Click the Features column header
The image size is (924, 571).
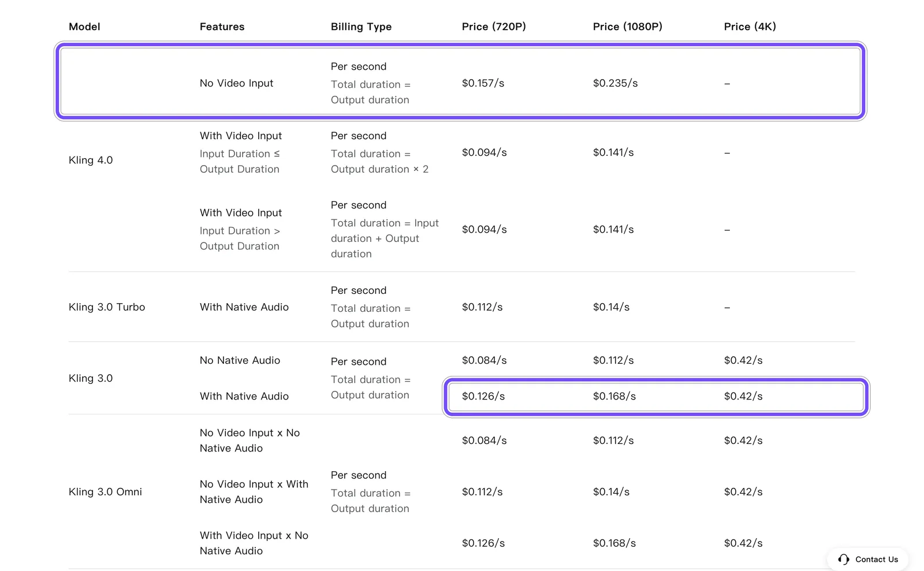coord(222,27)
